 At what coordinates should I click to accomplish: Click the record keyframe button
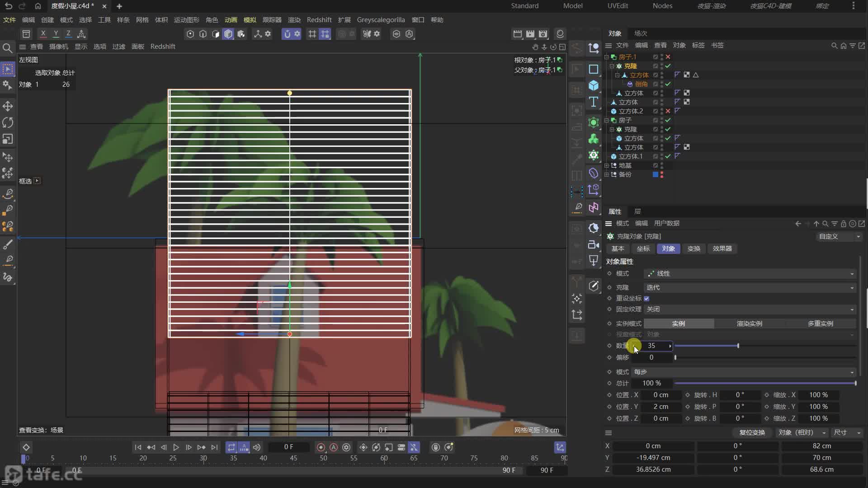[321, 447]
